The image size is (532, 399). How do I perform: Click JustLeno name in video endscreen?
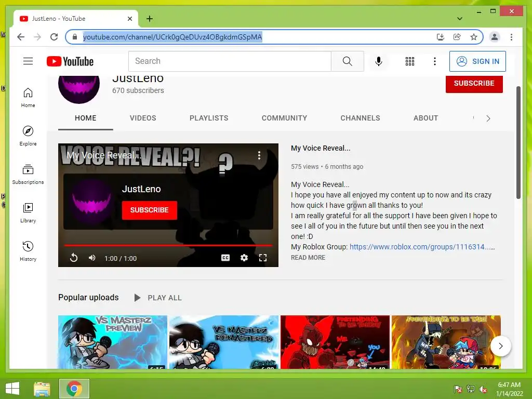click(141, 189)
